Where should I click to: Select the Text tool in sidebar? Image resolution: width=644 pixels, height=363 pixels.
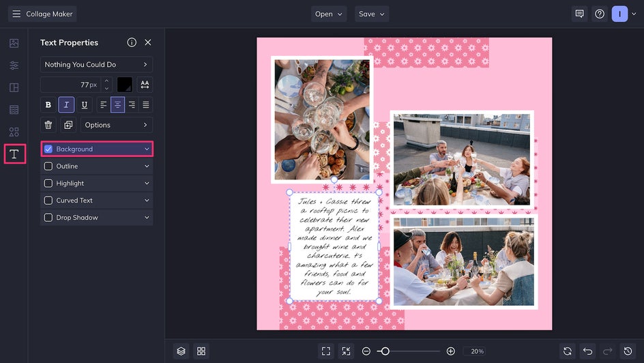(14, 154)
